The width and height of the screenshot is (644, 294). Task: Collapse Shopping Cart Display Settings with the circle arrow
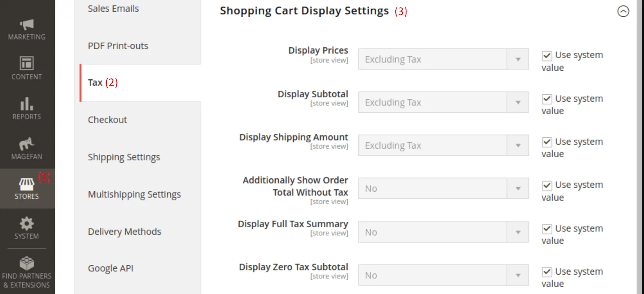click(623, 11)
